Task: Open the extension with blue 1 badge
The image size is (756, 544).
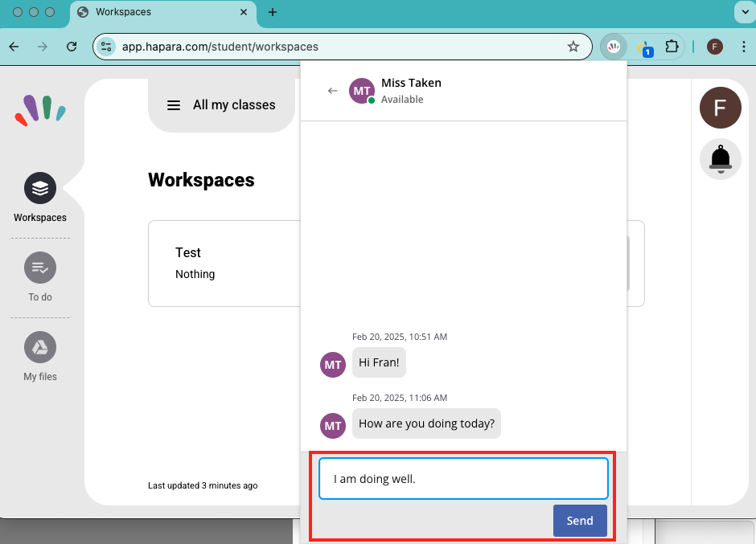Action: pyautogui.click(x=643, y=47)
